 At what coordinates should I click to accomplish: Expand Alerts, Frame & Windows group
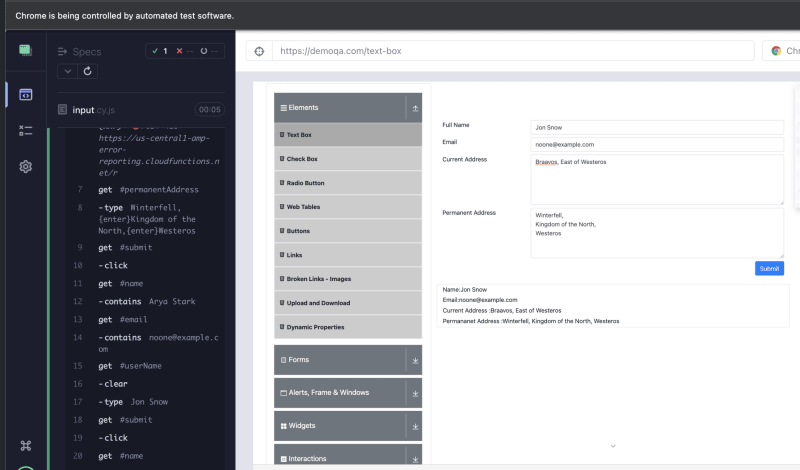[348, 393]
